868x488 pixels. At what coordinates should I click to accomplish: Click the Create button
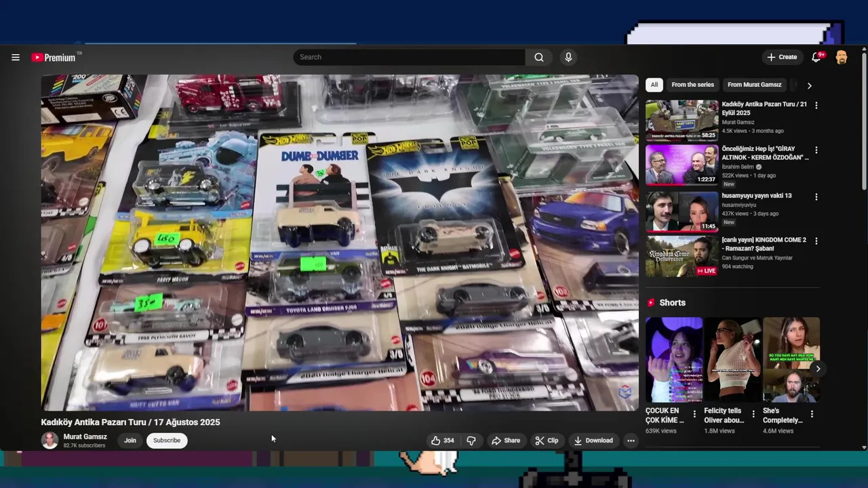(x=782, y=58)
